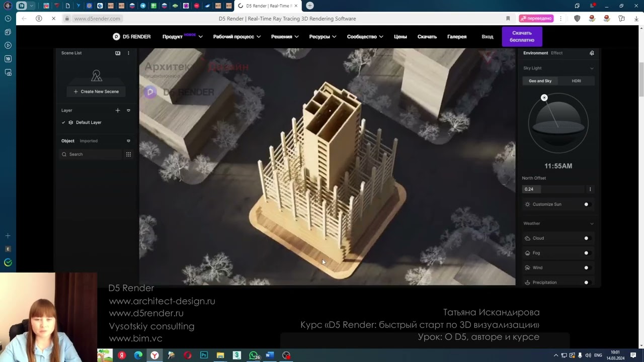Viewport: 644px width, 362px height.
Task: Bookmark this page with bookmark icon
Action: click(508, 19)
